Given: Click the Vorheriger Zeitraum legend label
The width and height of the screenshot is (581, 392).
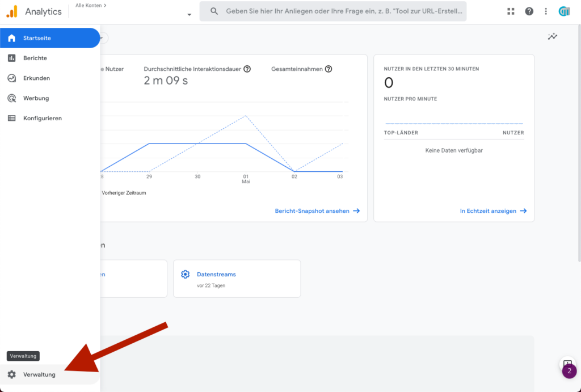Looking at the screenshot, I should 124,193.
